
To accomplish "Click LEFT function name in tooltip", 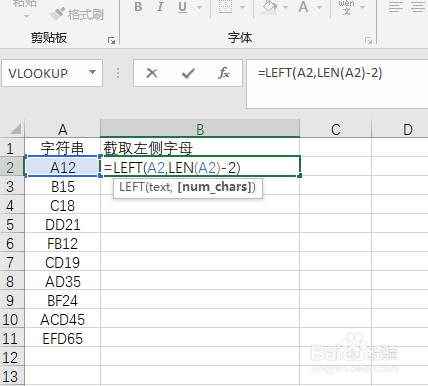I will click(x=131, y=187).
